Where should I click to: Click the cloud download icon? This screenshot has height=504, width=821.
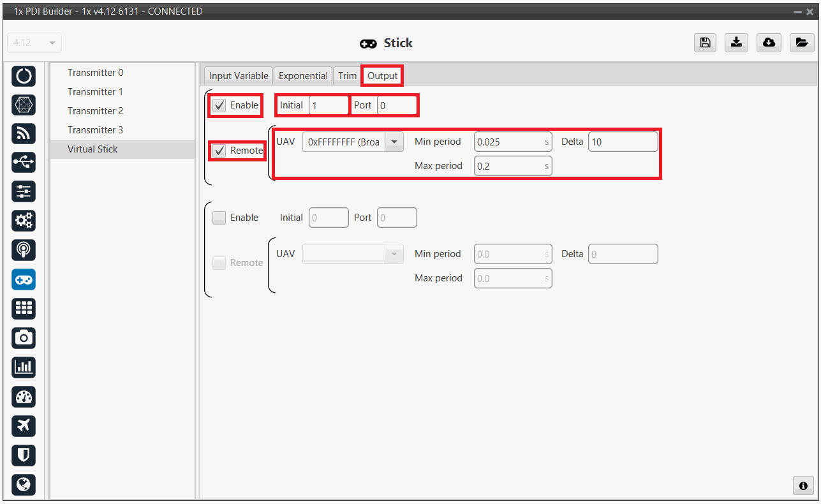point(769,43)
